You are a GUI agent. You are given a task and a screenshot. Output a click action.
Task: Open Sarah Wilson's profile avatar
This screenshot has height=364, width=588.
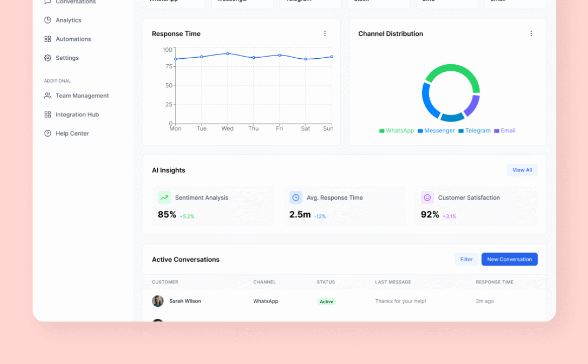(158, 301)
